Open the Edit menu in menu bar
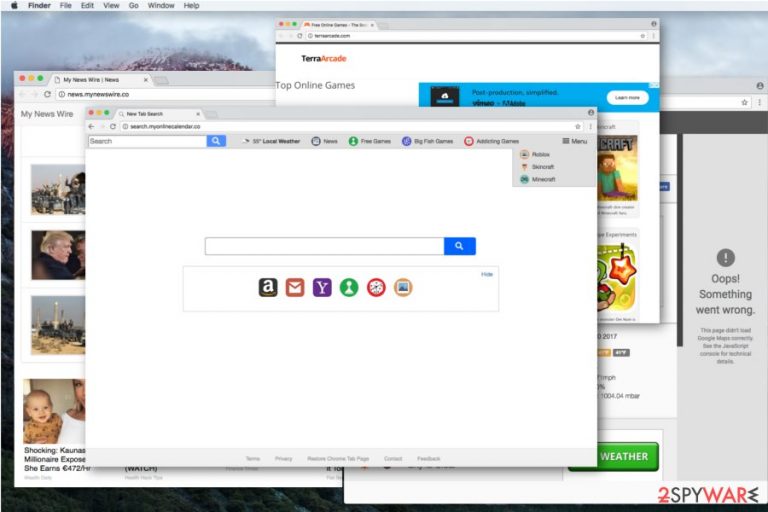Viewport: 768px width, 512px height. [x=87, y=5]
